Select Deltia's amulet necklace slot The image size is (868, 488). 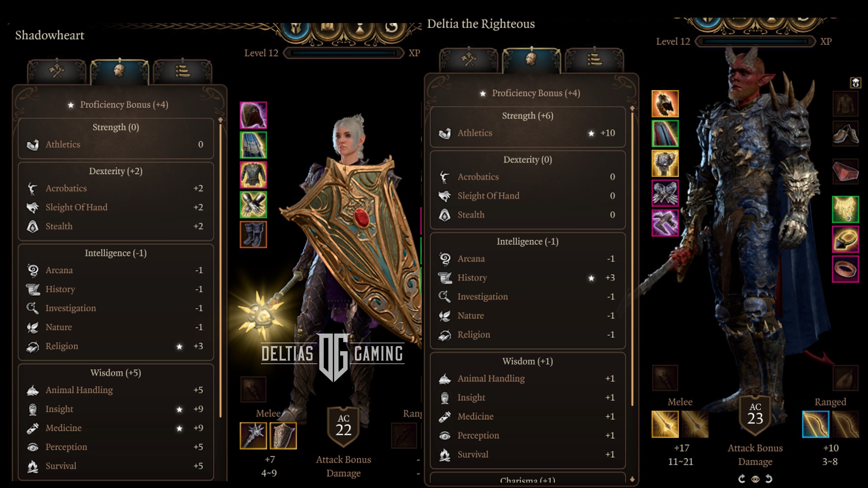coord(845,209)
